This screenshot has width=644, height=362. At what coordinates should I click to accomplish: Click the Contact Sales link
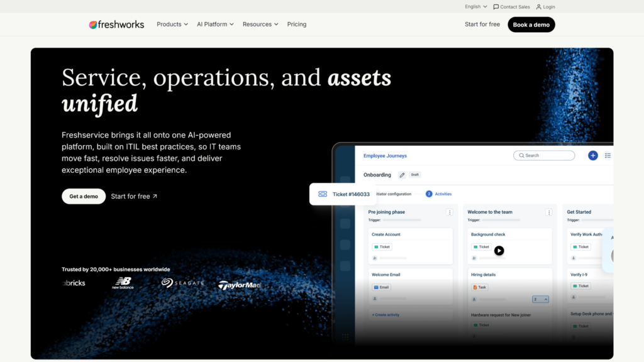(511, 6)
